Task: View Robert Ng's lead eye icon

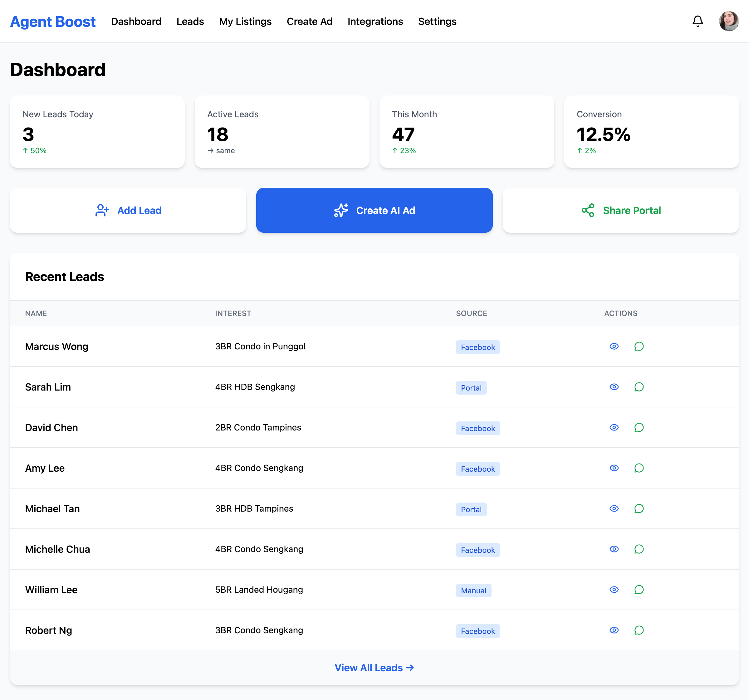Action: click(x=614, y=630)
